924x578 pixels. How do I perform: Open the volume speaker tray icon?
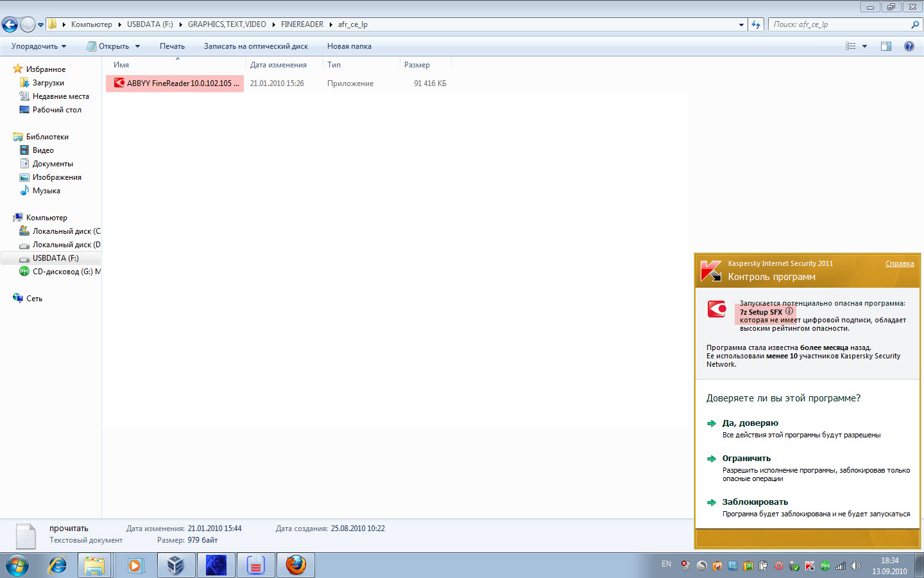855,566
